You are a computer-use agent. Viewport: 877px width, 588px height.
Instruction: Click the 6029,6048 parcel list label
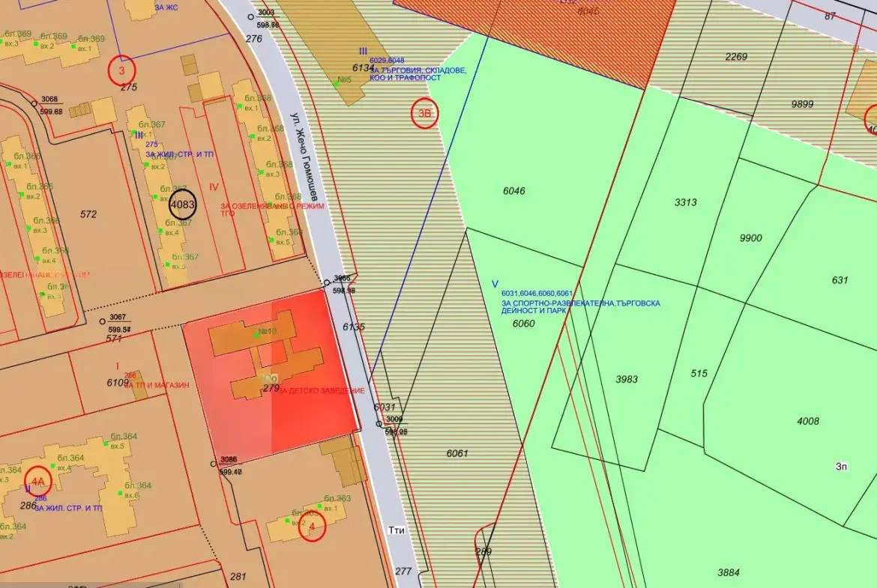(387, 61)
